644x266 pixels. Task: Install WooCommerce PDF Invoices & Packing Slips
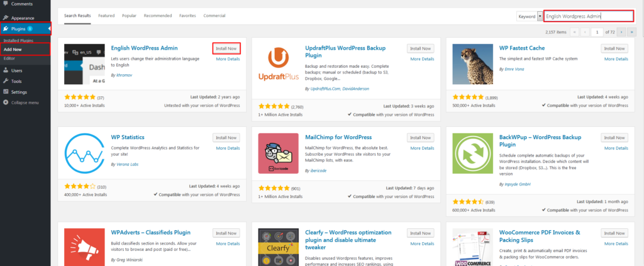pyautogui.click(x=614, y=233)
